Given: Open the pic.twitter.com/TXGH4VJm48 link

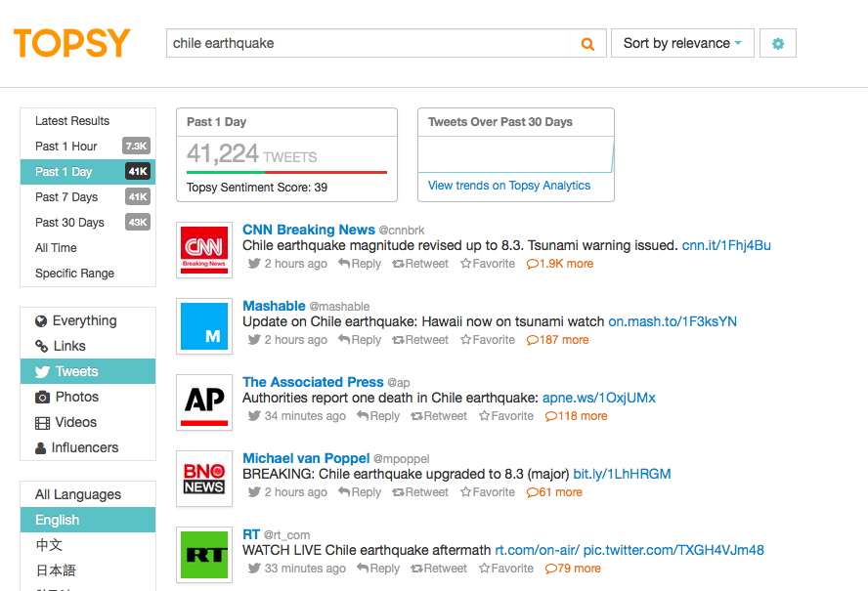Looking at the screenshot, I should tap(673, 550).
